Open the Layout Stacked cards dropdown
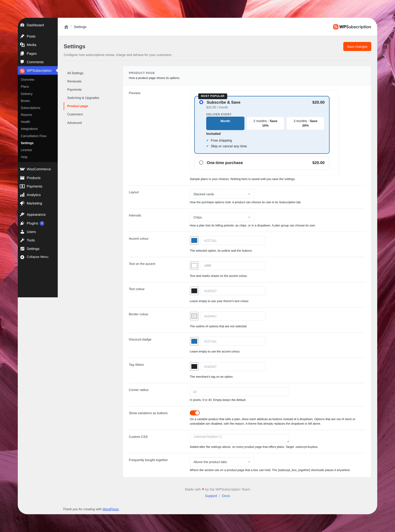This screenshot has height=532, width=395. (222, 194)
